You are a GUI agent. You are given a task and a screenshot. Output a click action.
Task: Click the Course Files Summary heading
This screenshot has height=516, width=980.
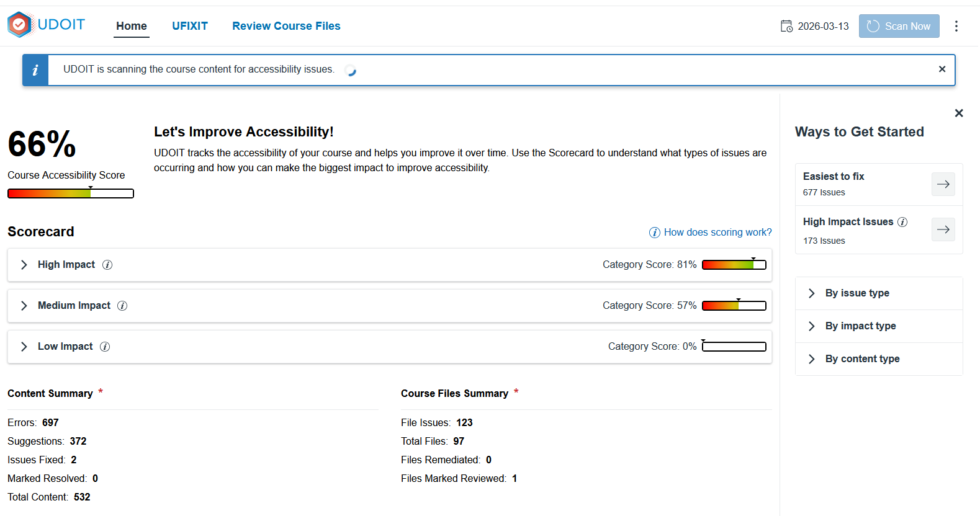(x=454, y=393)
